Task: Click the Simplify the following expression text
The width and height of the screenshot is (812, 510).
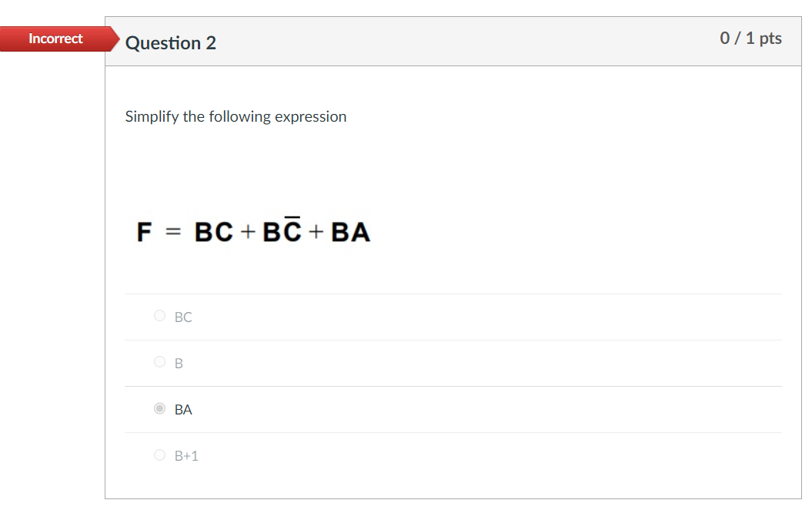Action: (x=236, y=116)
